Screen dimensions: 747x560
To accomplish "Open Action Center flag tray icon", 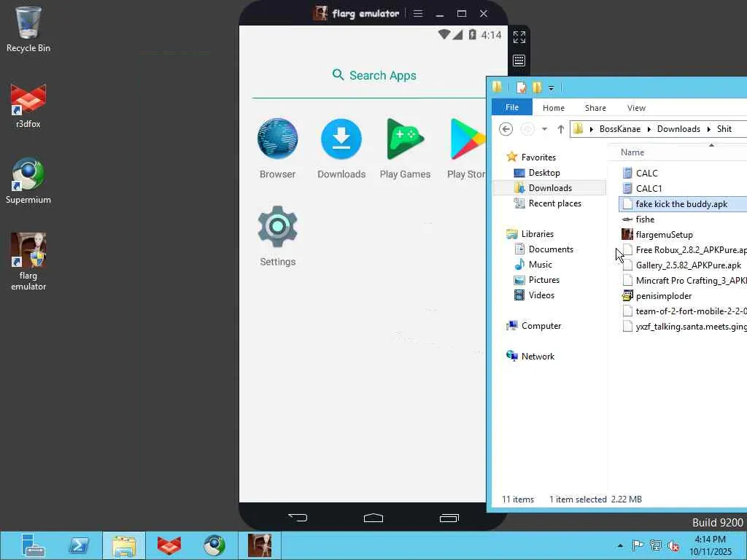I will pyautogui.click(x=638, y=545).
